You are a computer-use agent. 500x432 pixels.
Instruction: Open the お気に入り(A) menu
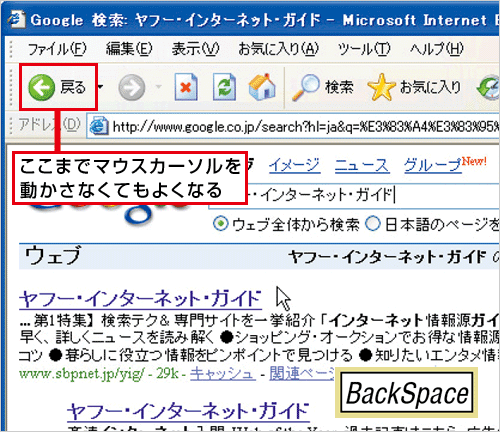pyautogui.click(x=278, y=49)
